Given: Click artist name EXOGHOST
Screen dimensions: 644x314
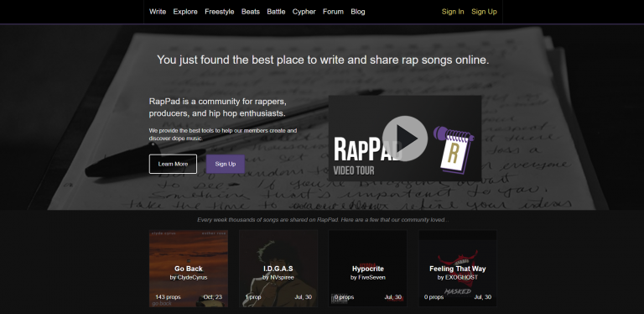Looking at the screenshot, I should coord(461,277).
